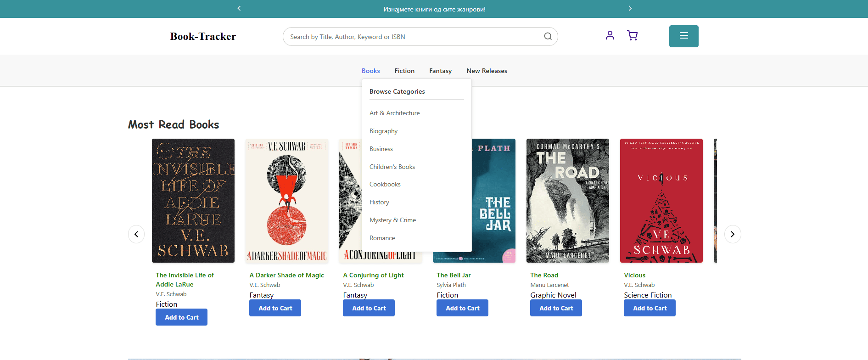Image resolution: width=868 pixels, height=360 pixels.
Task: Open the user account icon
Action: [x=610, y=35]
